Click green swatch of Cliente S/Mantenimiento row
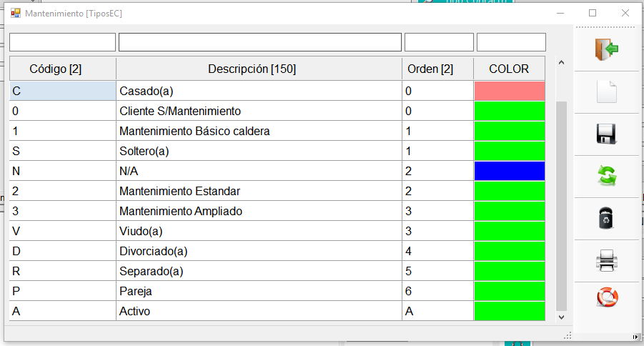The image size is (644, 346). [510, 111]
